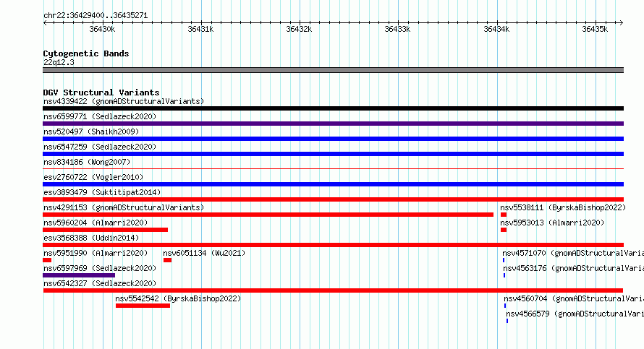The image size is (644, 349).
Task: Click the chr22:36429400..36435271 region label
Action: click(x=96, y=15)
